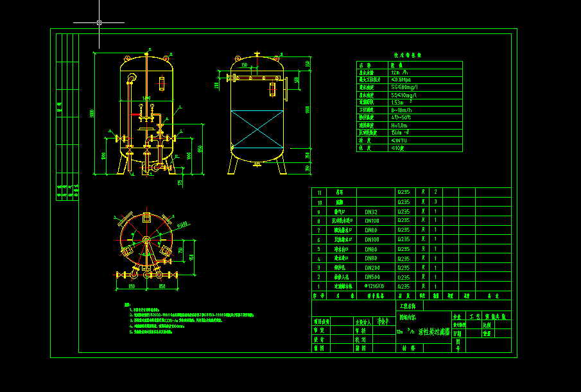
Task: Click 'Q235' material in row 11
Action: pos(404,192)
